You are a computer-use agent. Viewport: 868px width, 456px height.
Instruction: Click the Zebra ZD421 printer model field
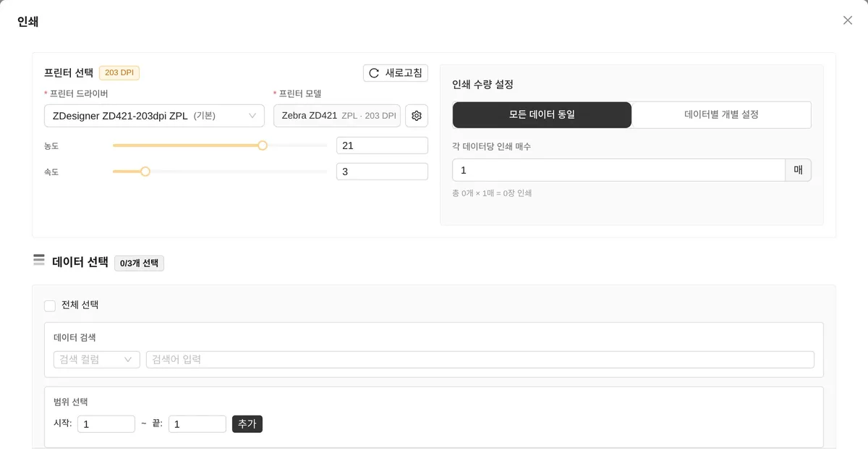(x=337, y=116)
